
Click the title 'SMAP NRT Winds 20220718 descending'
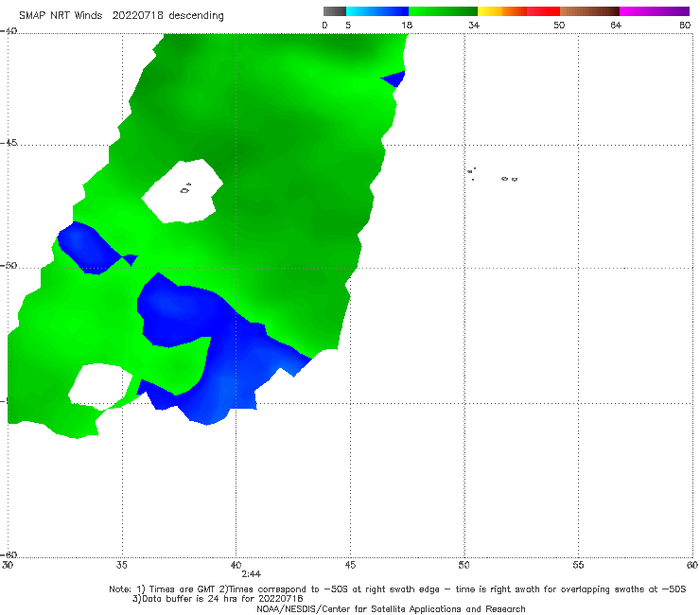click(x=121, y=16)
